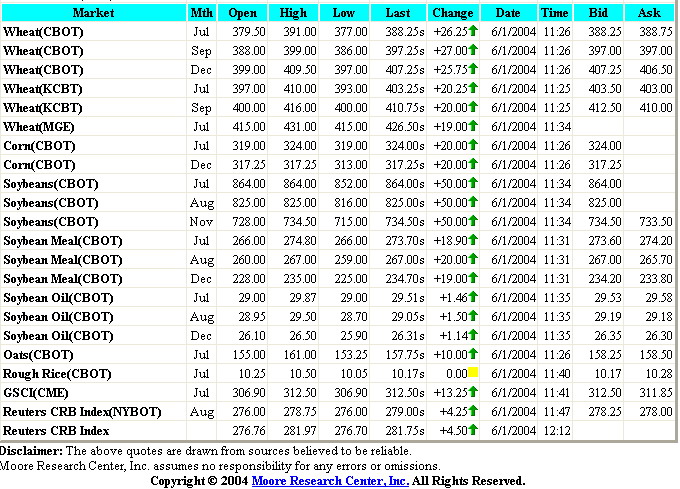This screenshot has width=680, height=489.
Task: Click the green up arrow in Soybean Meal Dec row
Action: pyautogui.click(x=473, y=277)
